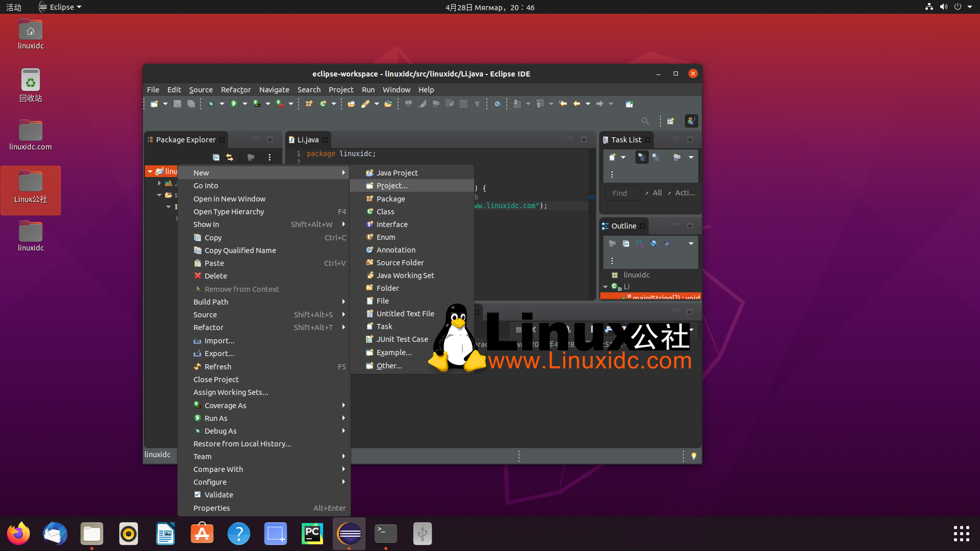Click the New Java Class toolbar icon
The image size is (980, 551).
pos(323,104)
